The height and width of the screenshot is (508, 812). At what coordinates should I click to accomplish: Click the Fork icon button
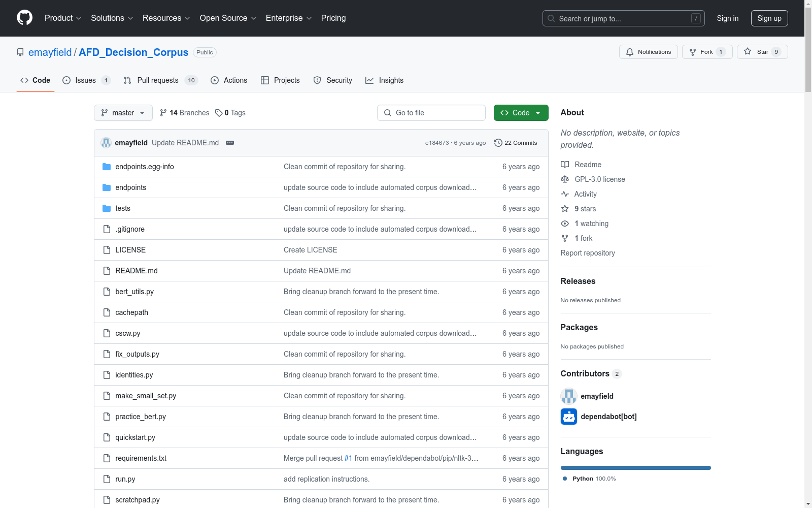(x=693, y=52)
